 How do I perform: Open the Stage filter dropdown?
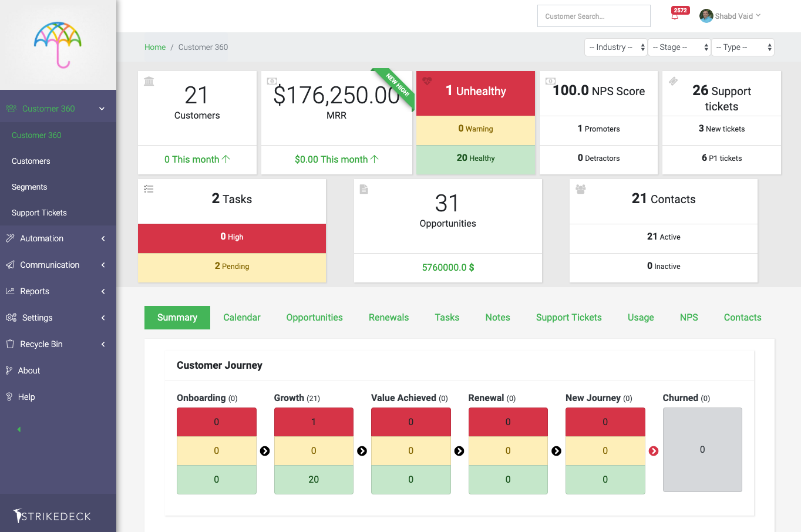point(679,47)
